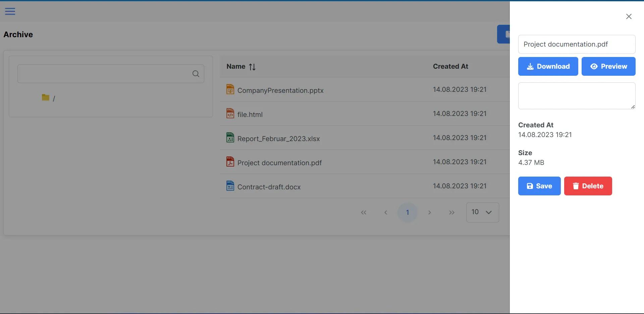Image resolution: width=644 pixels, height=314 pixels.
Task: Select page 1 in pagination
Action: (407, 212)
